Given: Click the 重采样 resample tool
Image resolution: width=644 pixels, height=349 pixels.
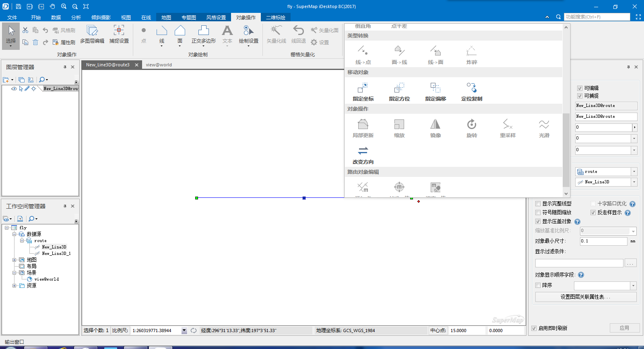Looking at the screenshot, I should 508,128.
